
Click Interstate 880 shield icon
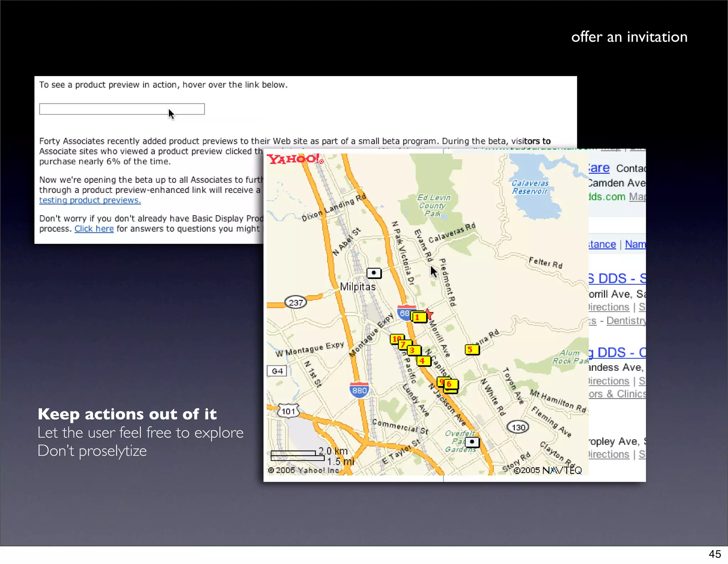359,390
